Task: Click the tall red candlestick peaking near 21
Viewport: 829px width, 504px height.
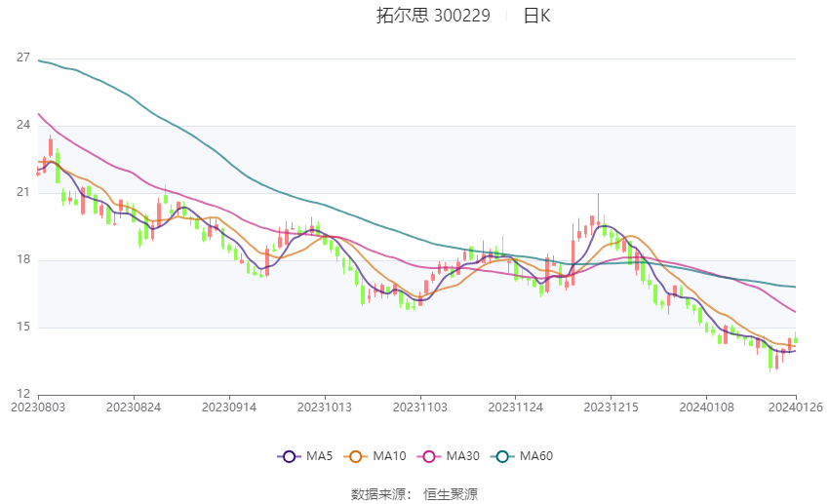Action: click(x=598, y=211)
